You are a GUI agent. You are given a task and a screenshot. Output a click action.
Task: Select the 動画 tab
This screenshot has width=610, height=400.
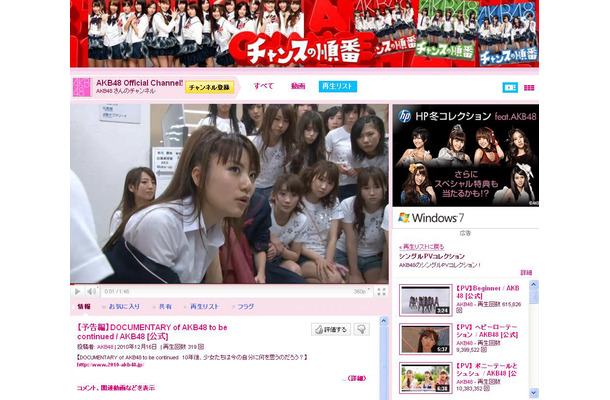point(298,86)
